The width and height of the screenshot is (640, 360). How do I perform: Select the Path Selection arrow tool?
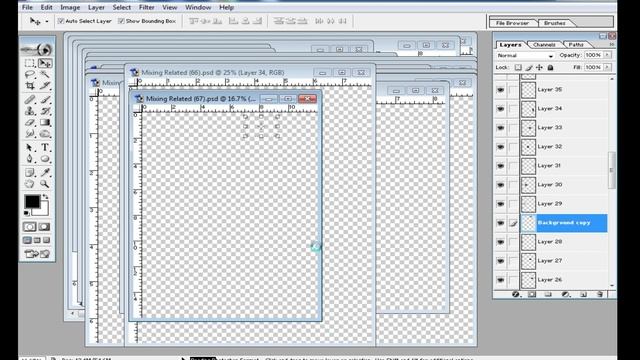tap(29, 147)
